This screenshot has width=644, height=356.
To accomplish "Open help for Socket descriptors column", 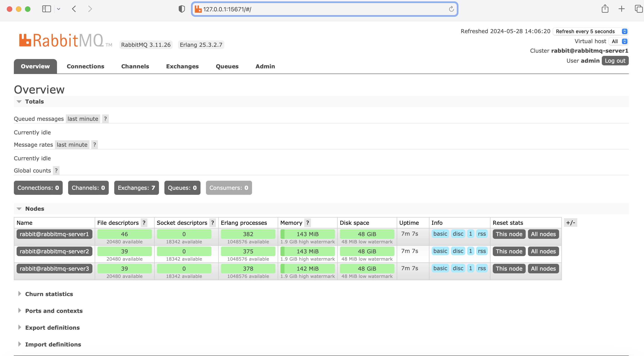I will 213,222.
